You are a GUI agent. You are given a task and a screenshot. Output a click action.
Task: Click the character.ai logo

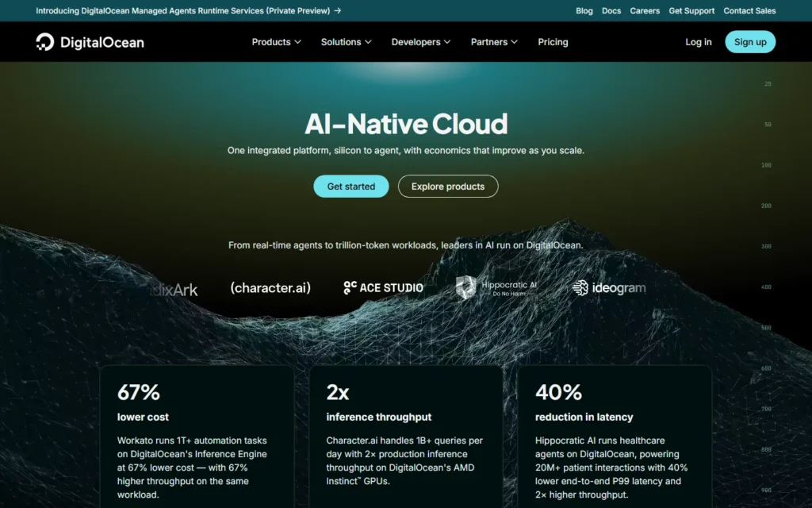pos(270,287)
